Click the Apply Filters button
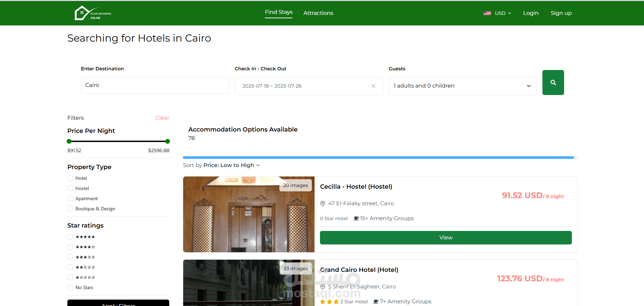The width and height of the screenshot is (644, 306). coord(118,303)
